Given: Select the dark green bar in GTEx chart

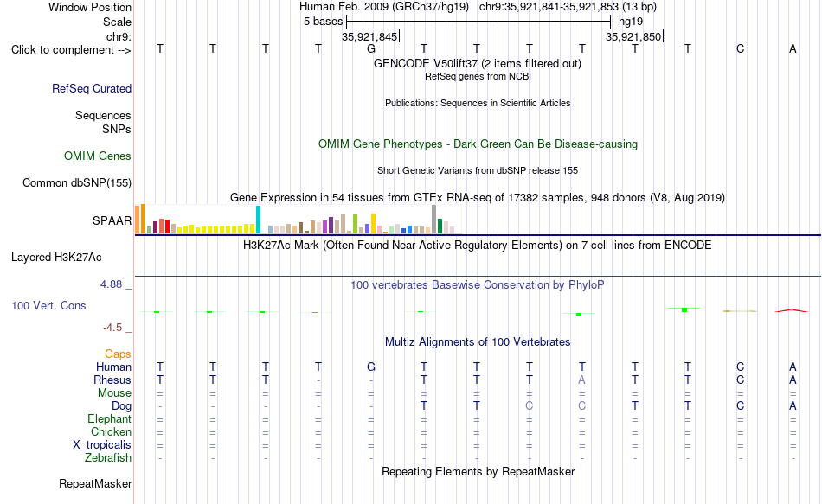Looking at the screenshot, I should pos(440,226).
